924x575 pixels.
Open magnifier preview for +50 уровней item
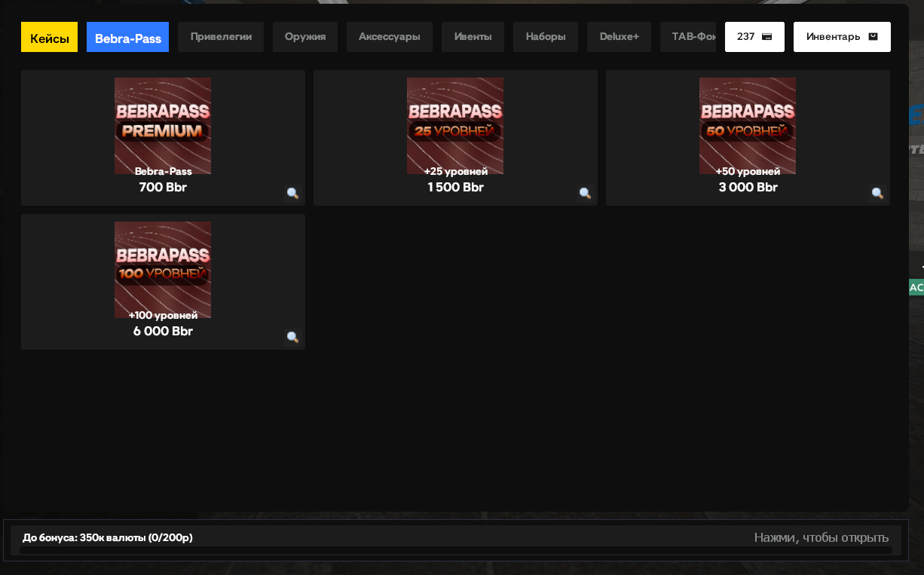pyautogui.click(x=877, y=193)
